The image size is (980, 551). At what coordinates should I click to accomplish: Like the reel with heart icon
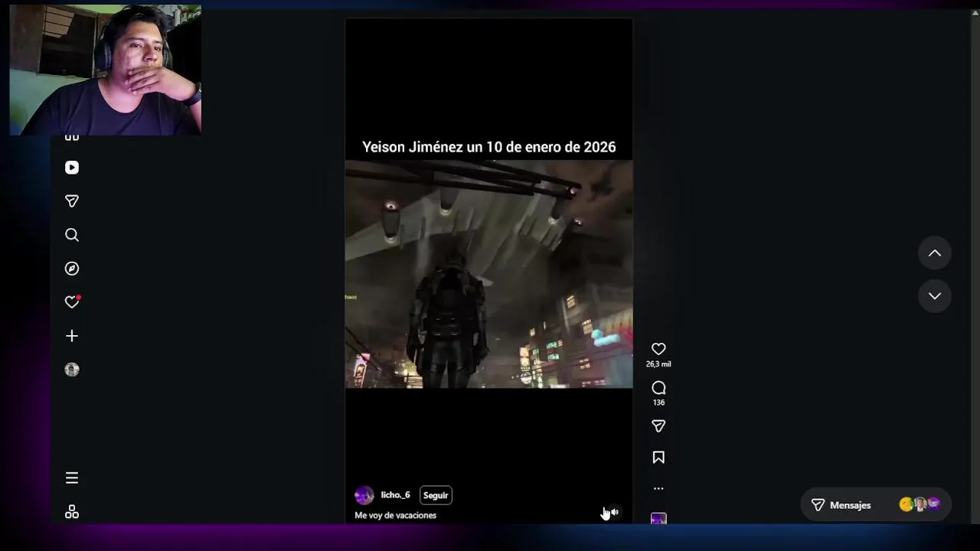(658, 349)
